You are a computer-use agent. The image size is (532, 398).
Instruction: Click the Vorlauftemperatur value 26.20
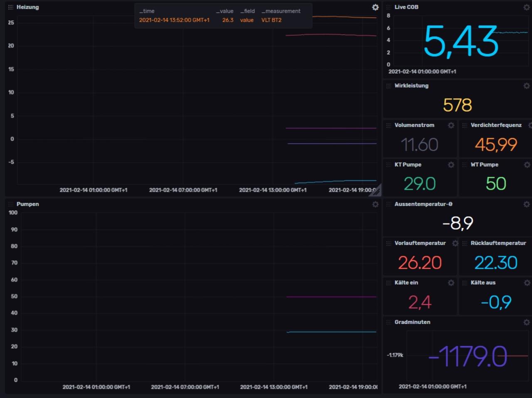tap(420, 263)
